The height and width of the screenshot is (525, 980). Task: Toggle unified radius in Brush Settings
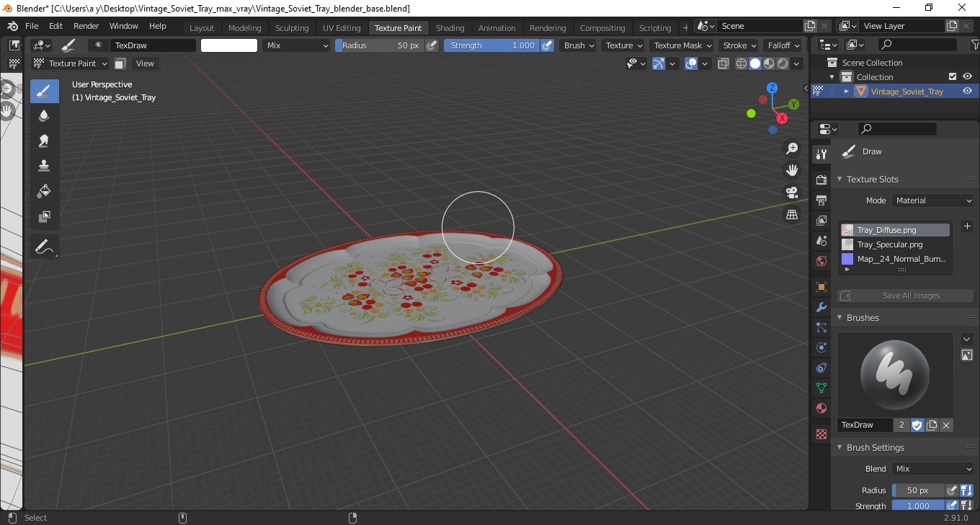(x=966, y=490)
